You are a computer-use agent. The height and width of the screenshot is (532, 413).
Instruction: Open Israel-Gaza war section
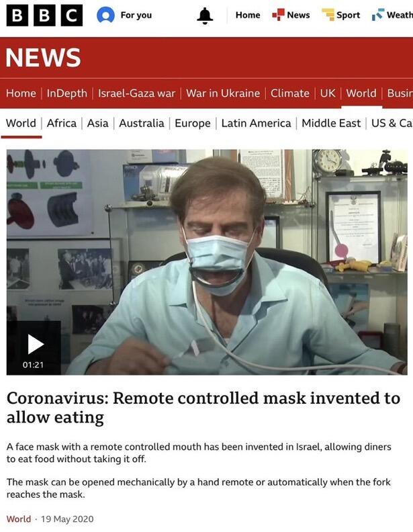[136, 93]
